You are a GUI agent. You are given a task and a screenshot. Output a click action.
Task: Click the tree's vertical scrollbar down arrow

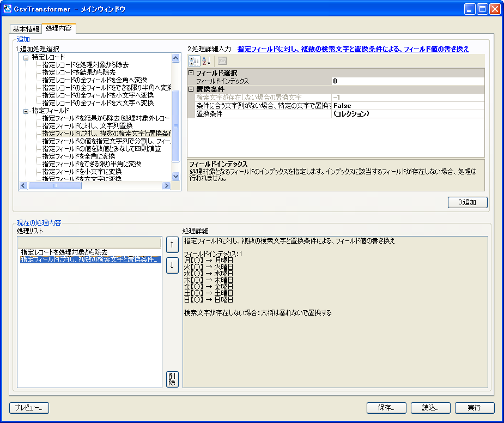pos(175,176)
